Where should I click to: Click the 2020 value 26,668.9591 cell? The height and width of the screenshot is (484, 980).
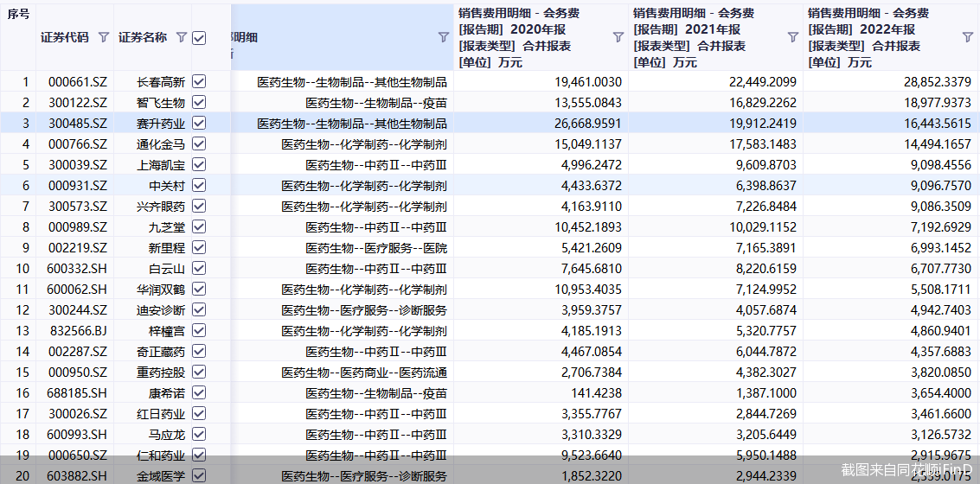click(x=586, y=123)
